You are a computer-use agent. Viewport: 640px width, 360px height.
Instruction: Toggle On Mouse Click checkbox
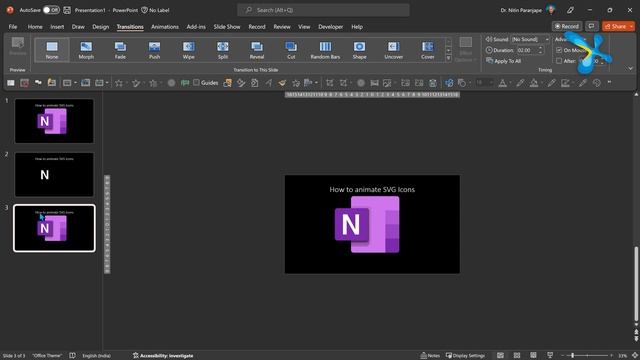(559, 50)
